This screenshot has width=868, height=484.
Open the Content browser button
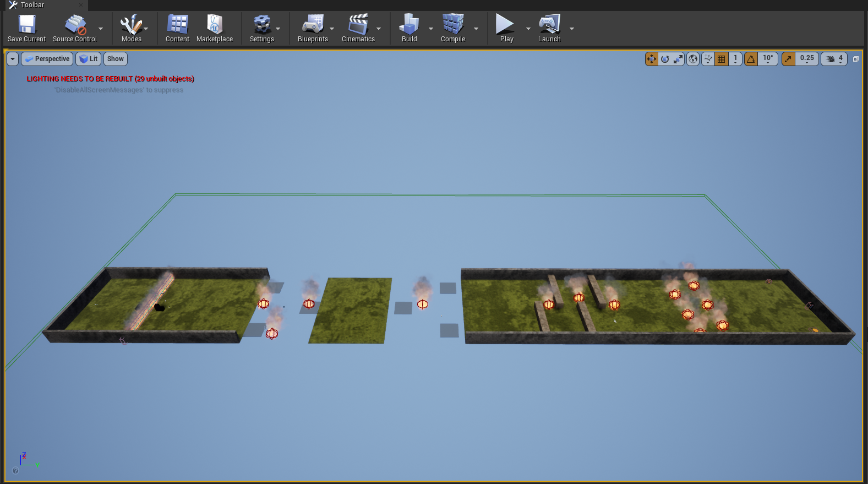point(177,29)
